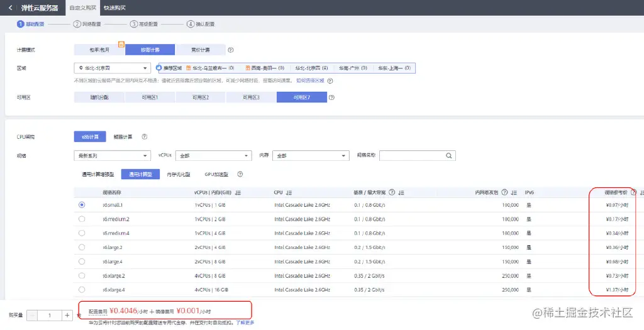Switch to 通用计算型 tab
This screenshot has width=644, height=330.
pos(140,175)
